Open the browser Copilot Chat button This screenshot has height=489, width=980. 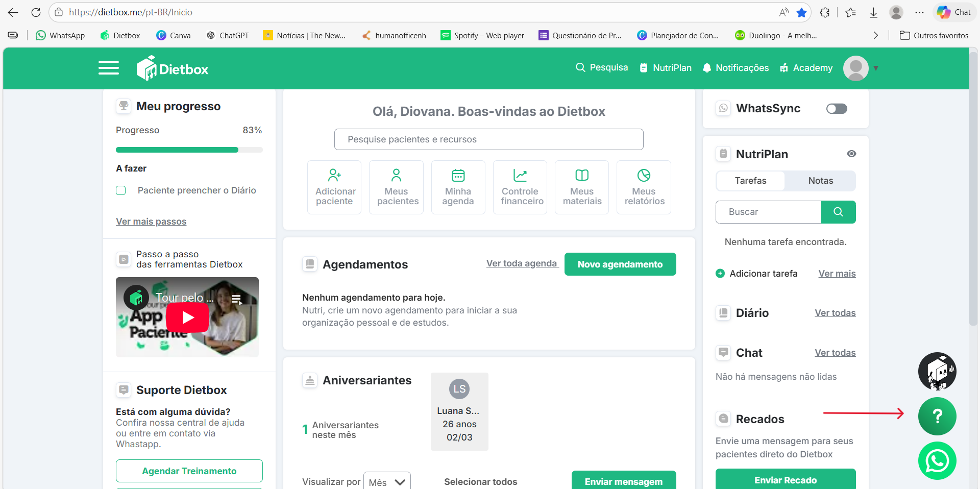953,12
